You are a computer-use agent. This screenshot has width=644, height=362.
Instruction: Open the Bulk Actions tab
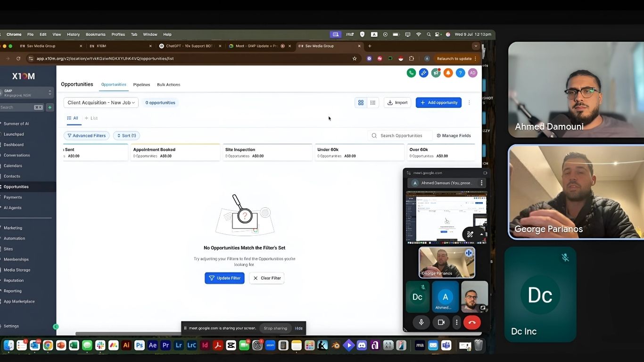point(168,85)
